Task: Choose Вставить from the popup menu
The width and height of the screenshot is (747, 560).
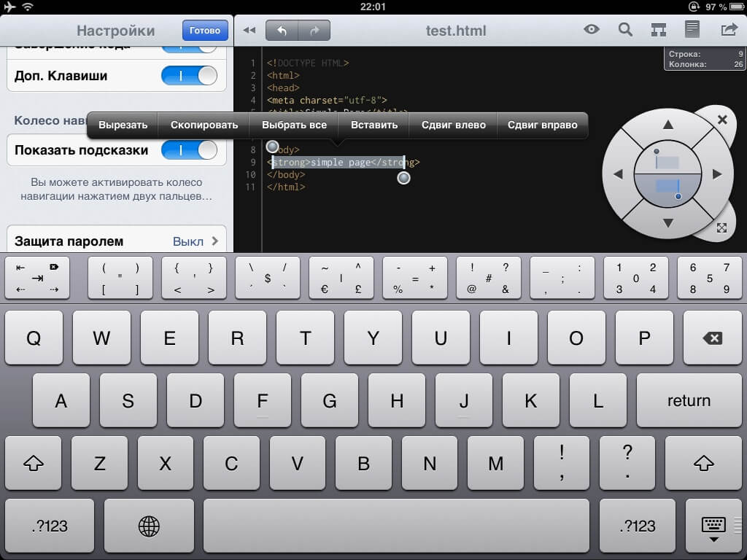Action: click(374, 125)
